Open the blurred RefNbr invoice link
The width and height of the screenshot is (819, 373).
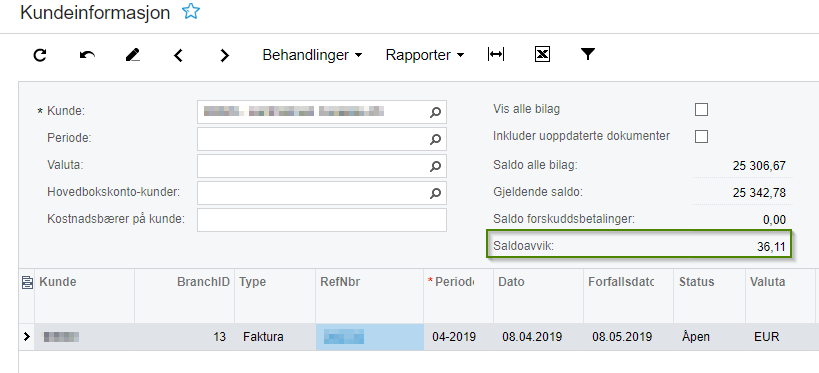(x=344, y=337)
